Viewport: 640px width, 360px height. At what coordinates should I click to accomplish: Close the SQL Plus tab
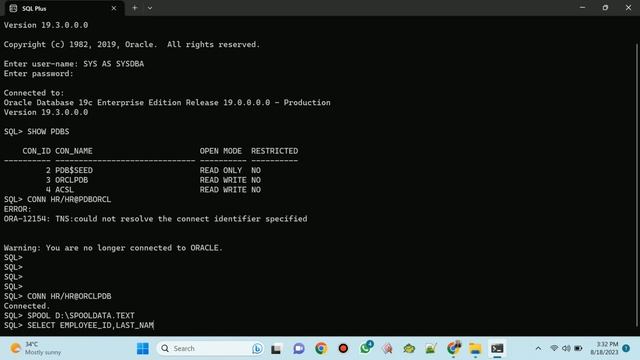pyautogui.click(x=114, y=8)
